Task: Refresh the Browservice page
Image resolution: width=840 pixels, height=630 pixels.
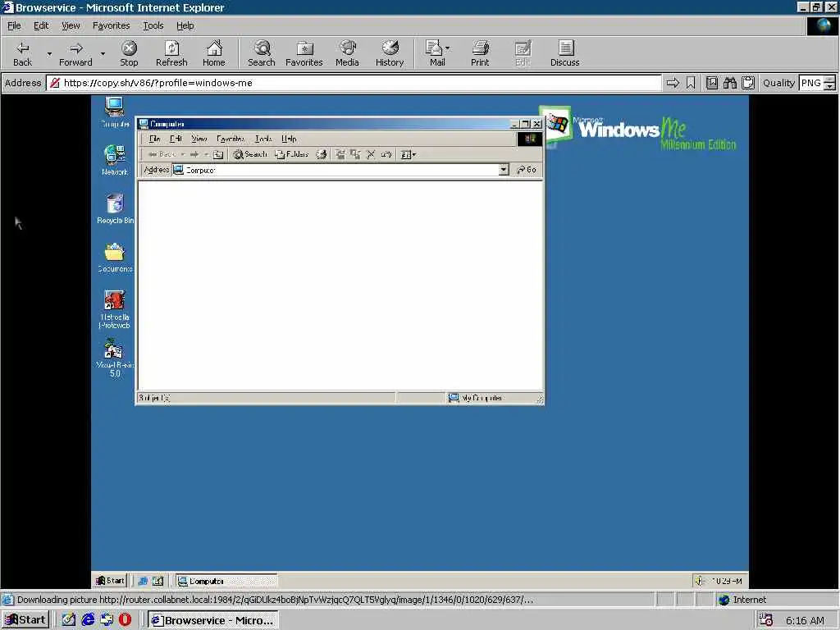Action: (x=171, y=53)
